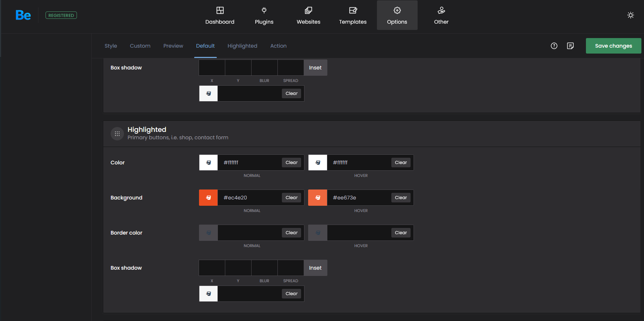
Task: Open the notes/changelog icon
Action: tap(570, 46)
